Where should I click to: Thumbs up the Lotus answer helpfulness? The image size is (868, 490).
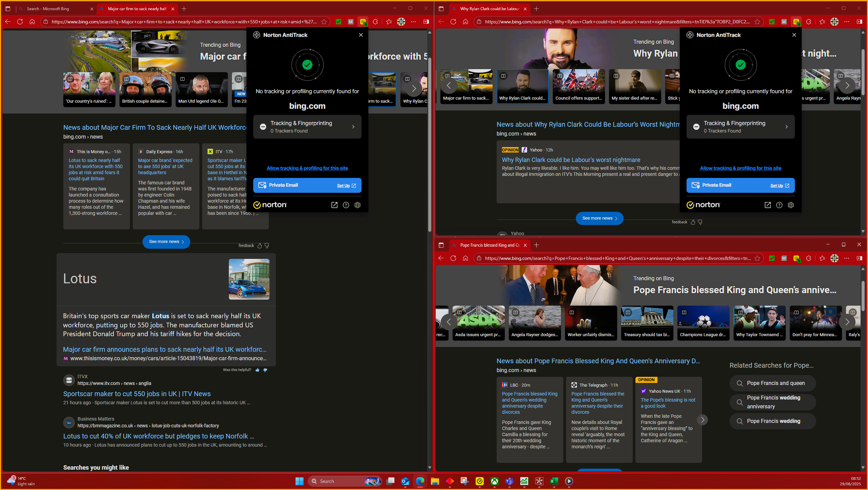[x=258, y=370]
